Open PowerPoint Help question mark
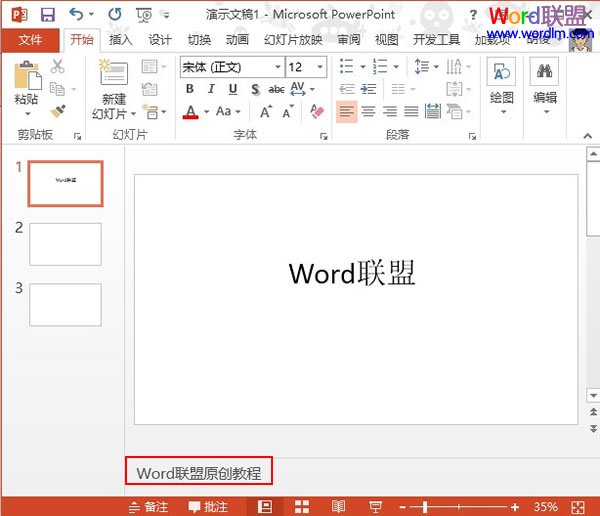The width and height of the screenshot is (600, 516). 473,15
